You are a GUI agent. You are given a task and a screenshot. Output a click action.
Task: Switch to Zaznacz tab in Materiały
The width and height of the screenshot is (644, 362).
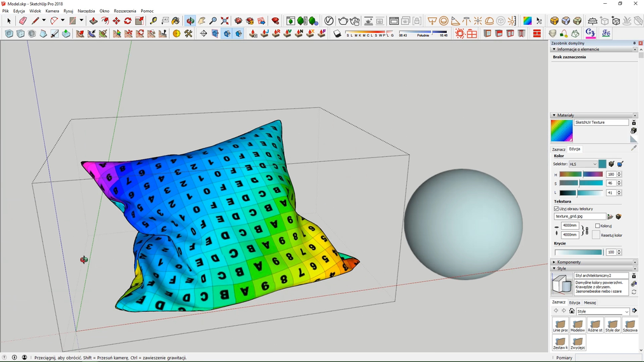click(559, 149)
